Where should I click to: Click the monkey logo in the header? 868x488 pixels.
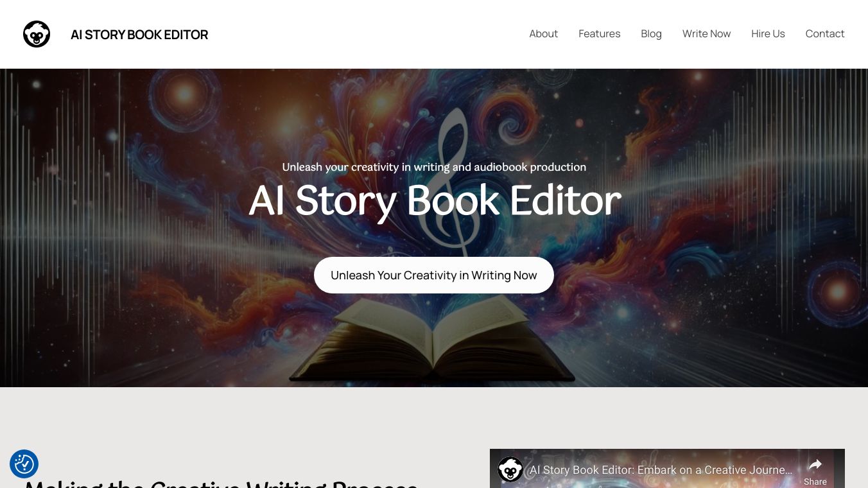click(37, 34)
